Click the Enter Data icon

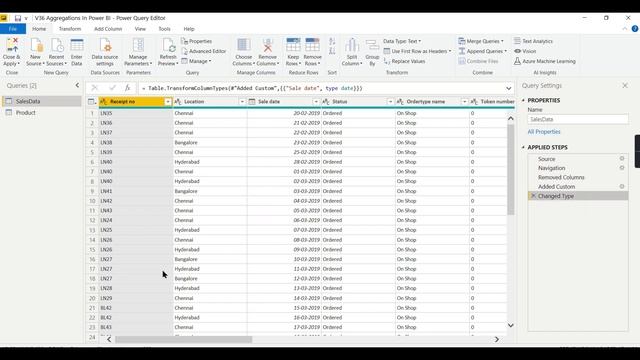click(x=77, y=52)
